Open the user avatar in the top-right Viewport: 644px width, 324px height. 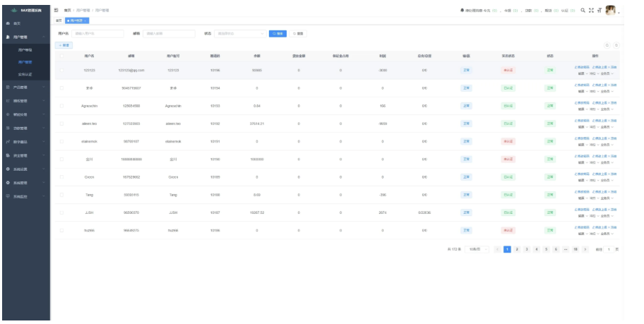611,9
